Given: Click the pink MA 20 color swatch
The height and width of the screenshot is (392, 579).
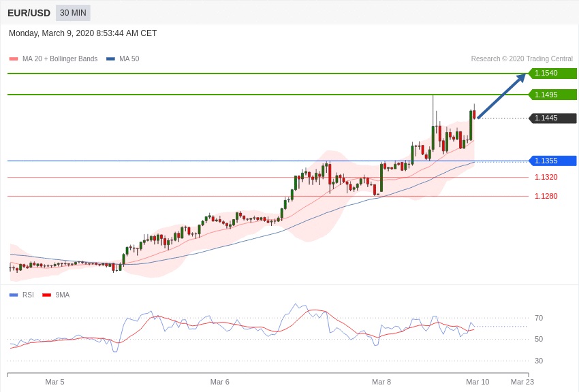Looking at the screenshot, I should coord(14,59).
